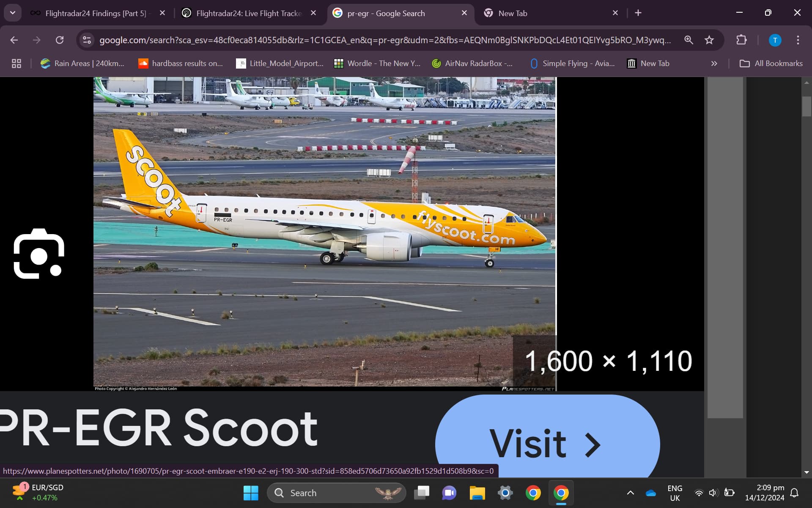
Task: Open the bookmarks apps grid icon
Action: [16, 63]
